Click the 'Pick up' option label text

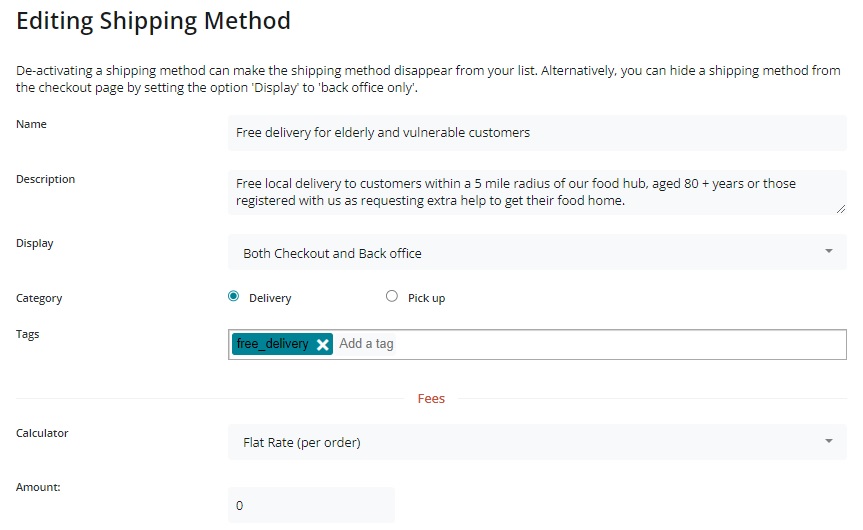[x=426, y=298]
